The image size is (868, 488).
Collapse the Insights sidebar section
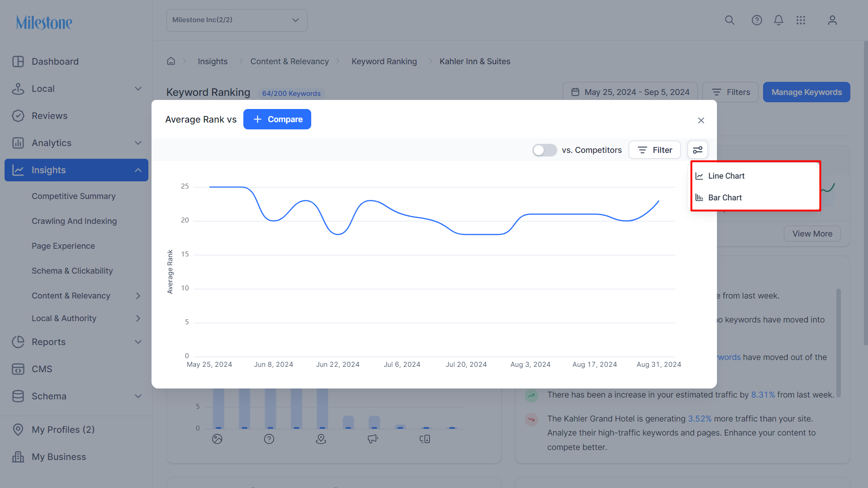coord(138,170)
